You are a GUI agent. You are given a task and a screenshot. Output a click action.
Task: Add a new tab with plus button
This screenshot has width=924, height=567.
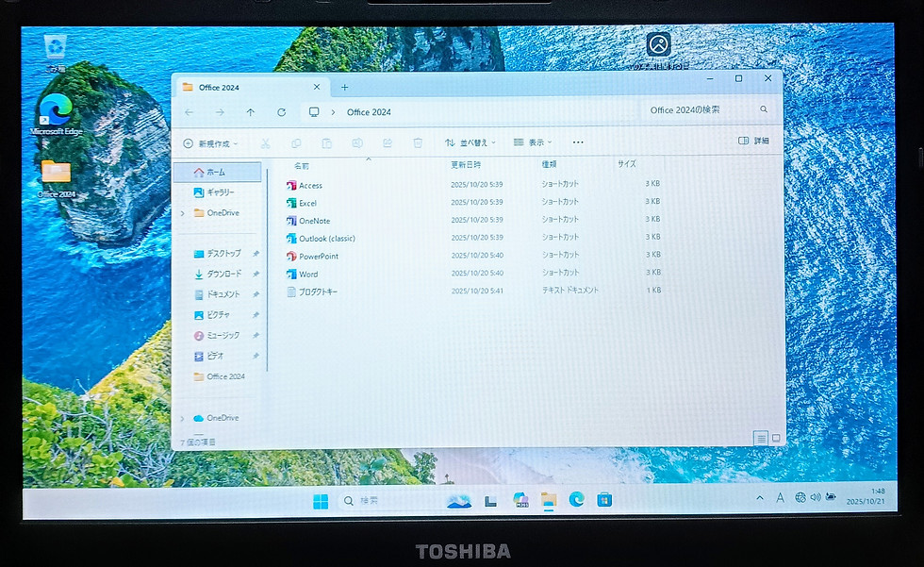tap(345, 87)
